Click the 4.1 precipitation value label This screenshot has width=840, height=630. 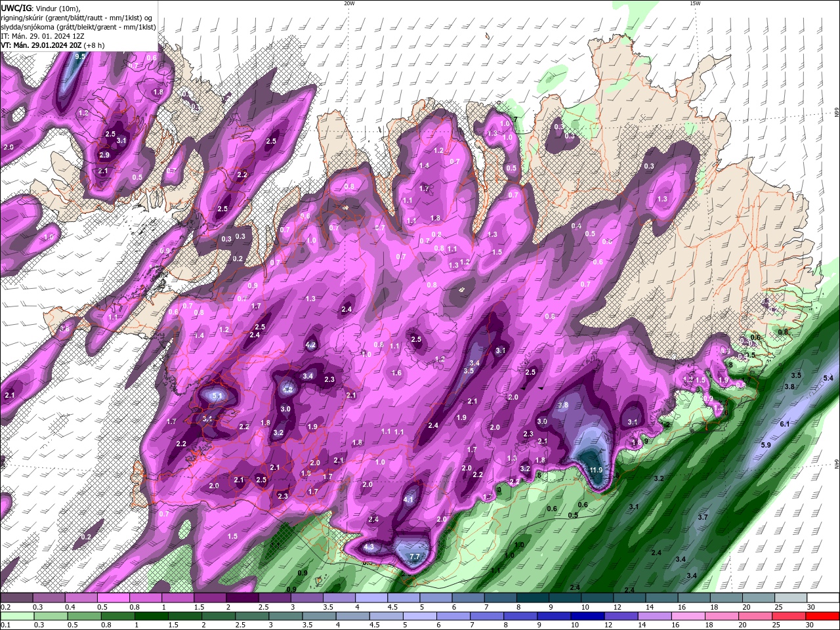tap(408, 499)
